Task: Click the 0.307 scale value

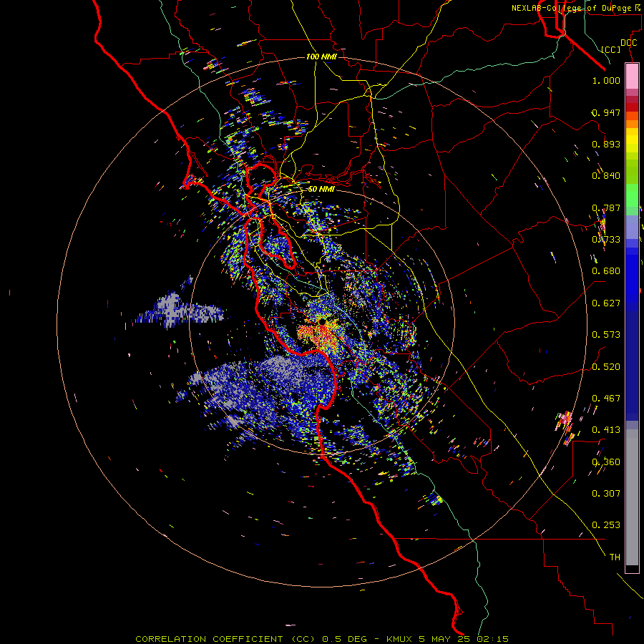Action: click(606, 494)
